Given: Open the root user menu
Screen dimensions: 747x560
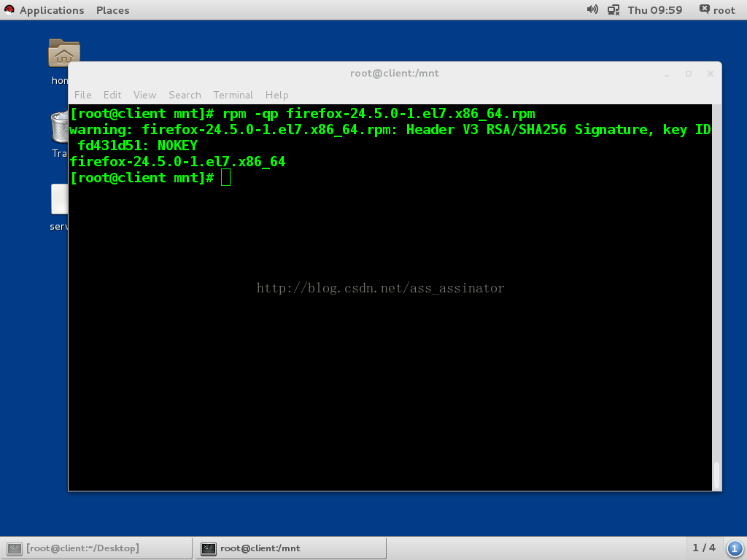Looking at the screenshot, I should coord(717,10).
